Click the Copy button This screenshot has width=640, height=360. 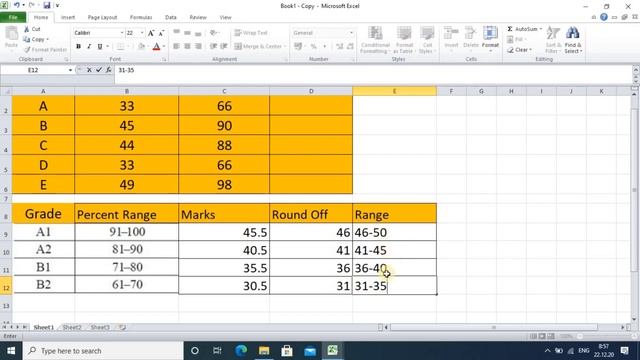point(36,39)
